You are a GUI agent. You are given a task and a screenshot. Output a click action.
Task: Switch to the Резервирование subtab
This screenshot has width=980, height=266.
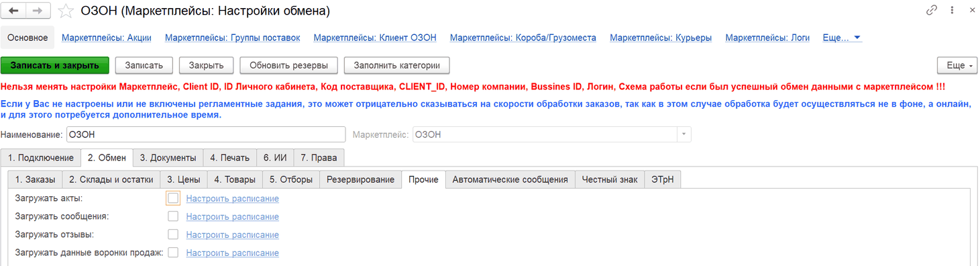pos(360,179)
